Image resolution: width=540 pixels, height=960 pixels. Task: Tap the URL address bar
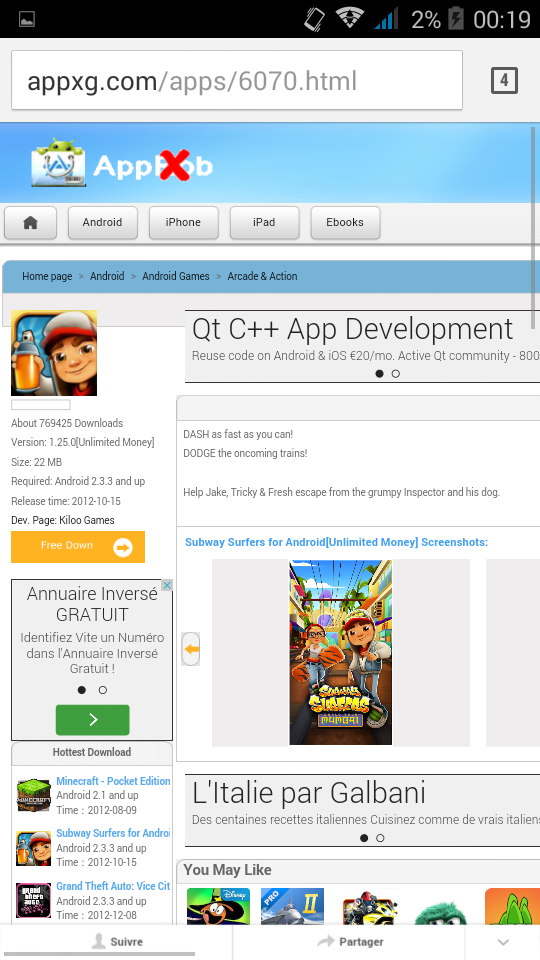point(237,80)
